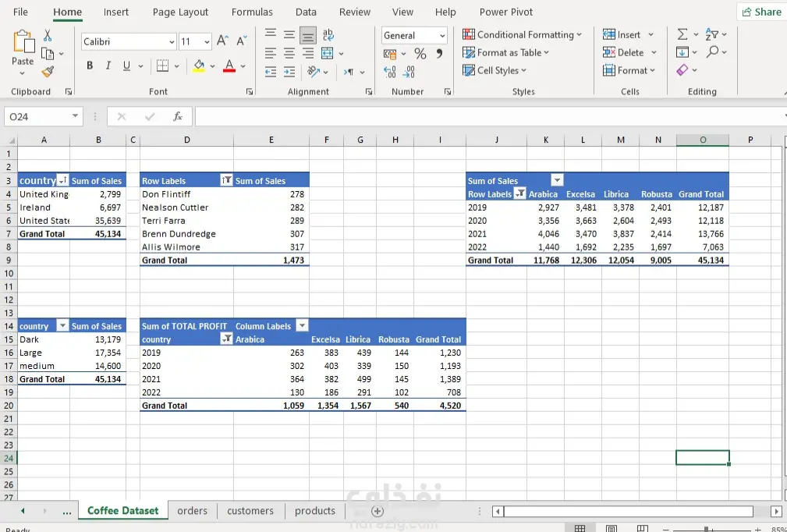Open Cell Styles gallery
787x532 pixels.
click(495, 70)
